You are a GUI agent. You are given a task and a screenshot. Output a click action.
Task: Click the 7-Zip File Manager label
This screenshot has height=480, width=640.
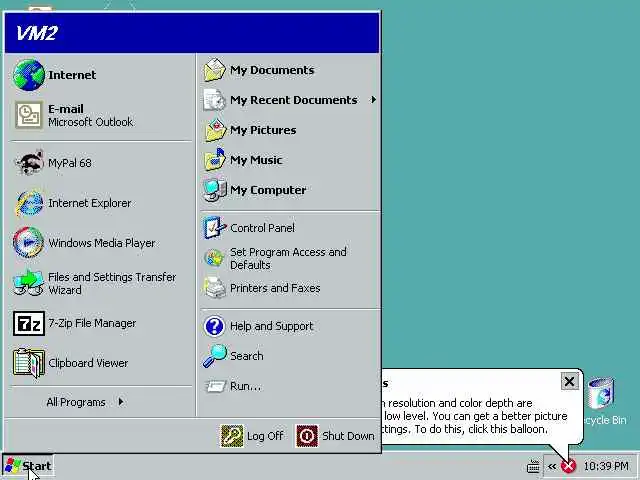tap(92, 323)
